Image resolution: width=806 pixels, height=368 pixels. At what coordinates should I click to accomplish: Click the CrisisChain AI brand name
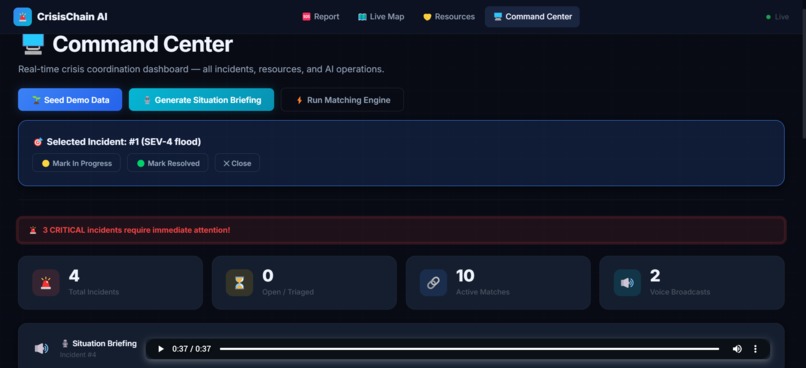click(x=72, y=17)
